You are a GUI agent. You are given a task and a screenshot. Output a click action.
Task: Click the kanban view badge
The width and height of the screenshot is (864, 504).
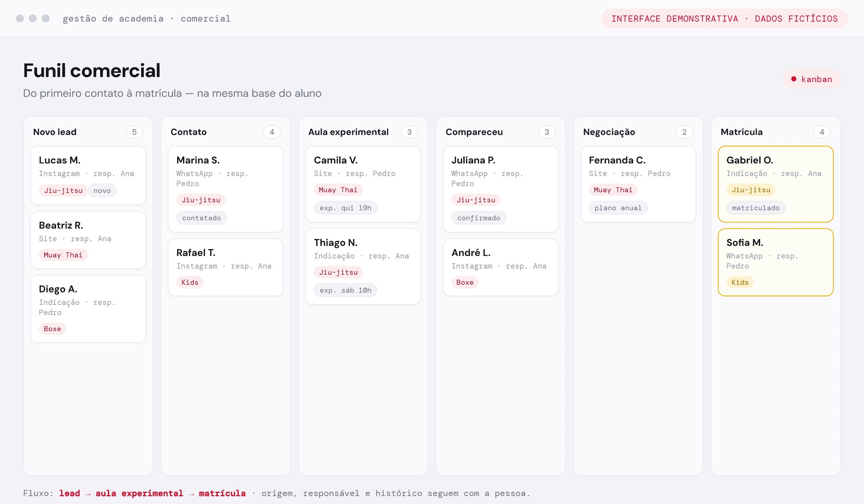812,79
